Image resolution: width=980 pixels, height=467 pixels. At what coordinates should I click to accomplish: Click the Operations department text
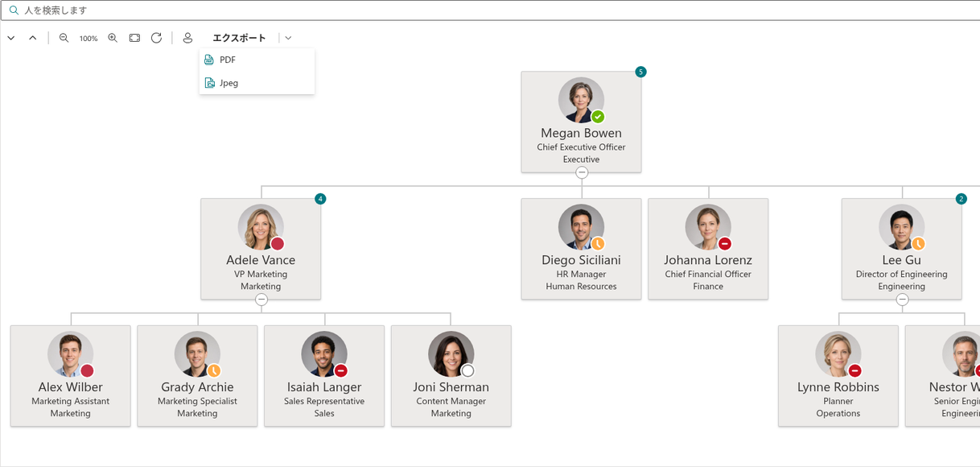click(838, 414)
